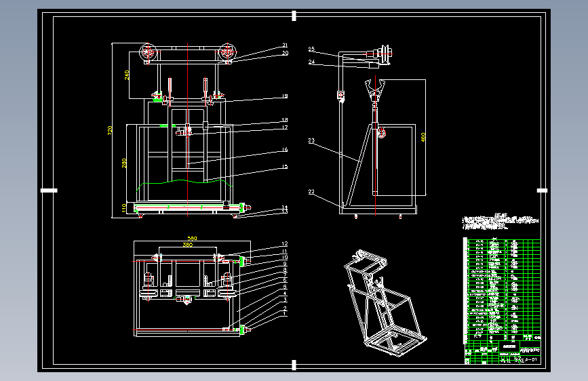Select the technical notes text above parts table
Image resolution: width=588 pixels, height=381 pixels.
pyautogui.click(x=501, y=221)
